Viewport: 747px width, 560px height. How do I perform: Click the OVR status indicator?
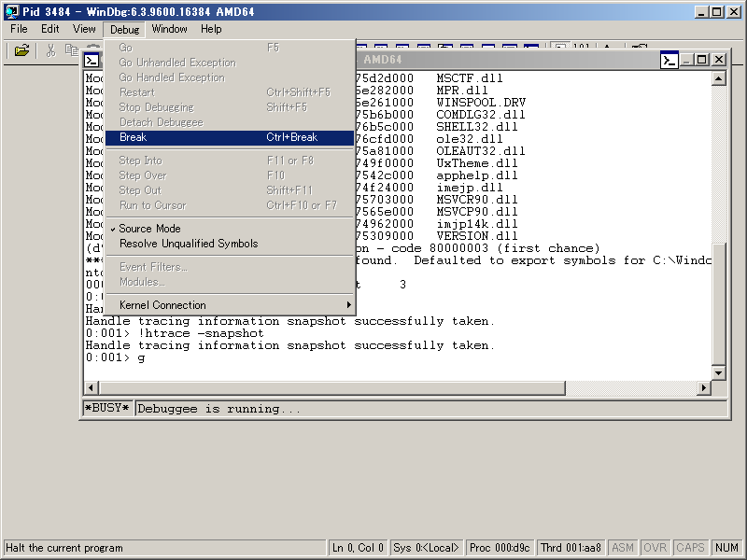655,548
